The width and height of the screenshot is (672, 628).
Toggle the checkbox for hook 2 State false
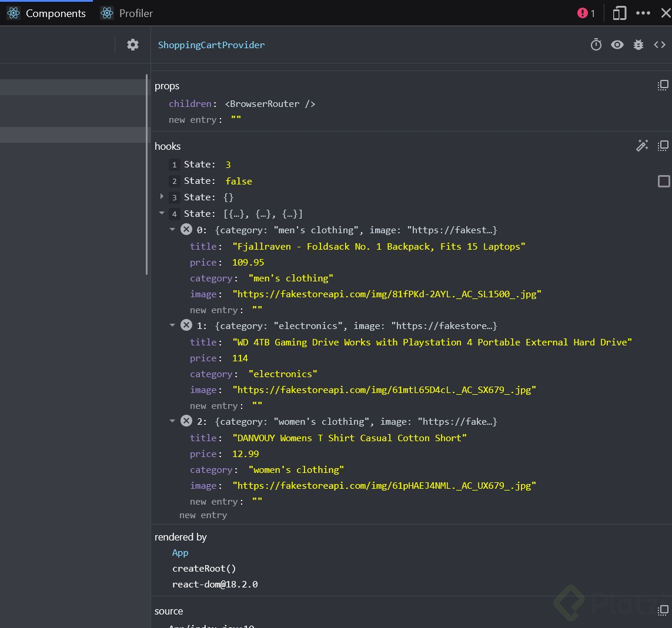664,182
